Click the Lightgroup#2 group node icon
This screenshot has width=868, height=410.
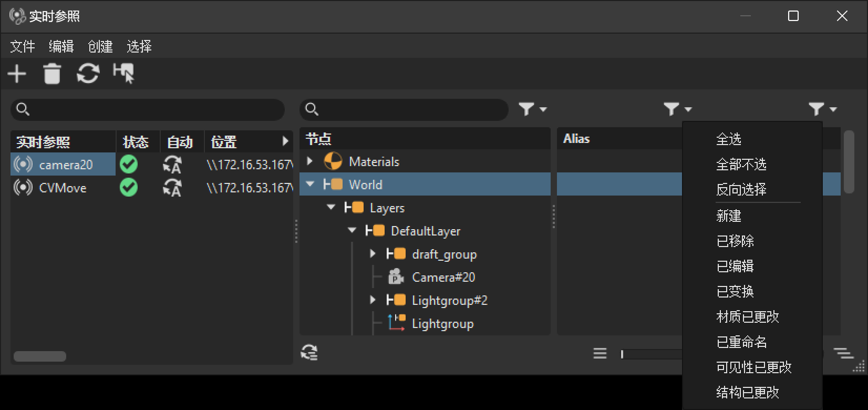(x=396, y=300)
